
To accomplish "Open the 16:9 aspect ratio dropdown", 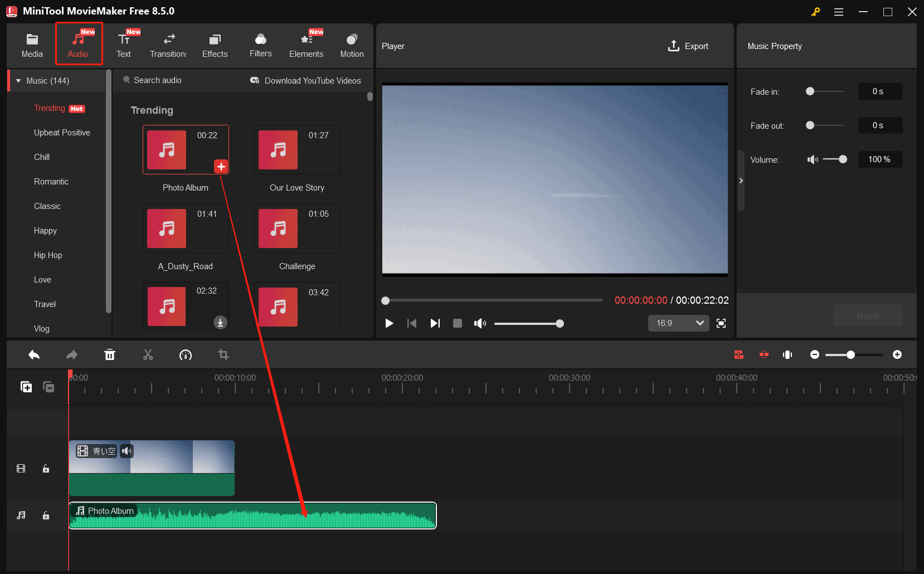I will pos(678,323).
